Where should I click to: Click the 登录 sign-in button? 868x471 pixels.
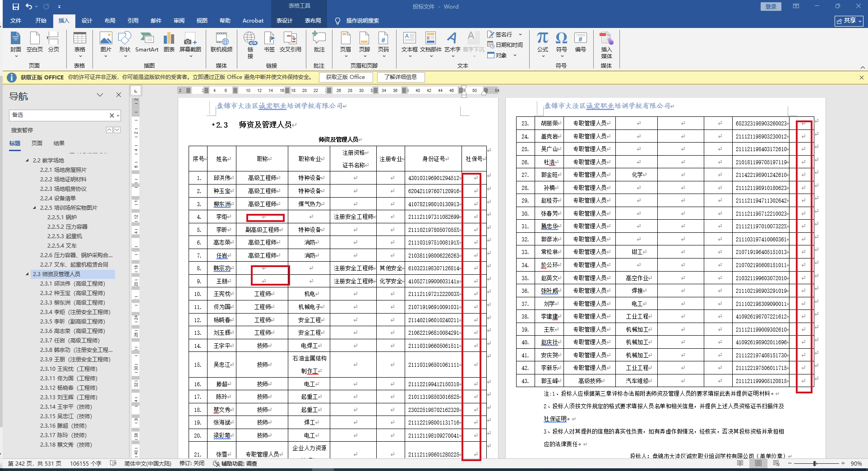771,6
